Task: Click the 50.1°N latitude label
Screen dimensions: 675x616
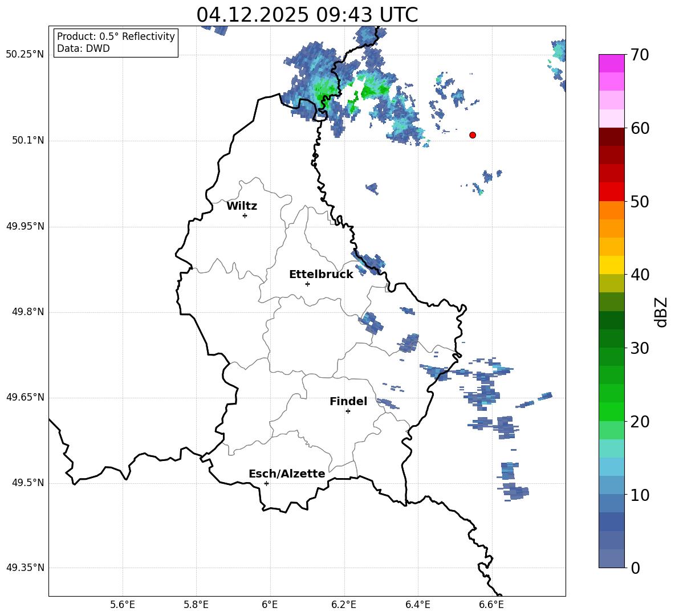Action: click(28, 141)
